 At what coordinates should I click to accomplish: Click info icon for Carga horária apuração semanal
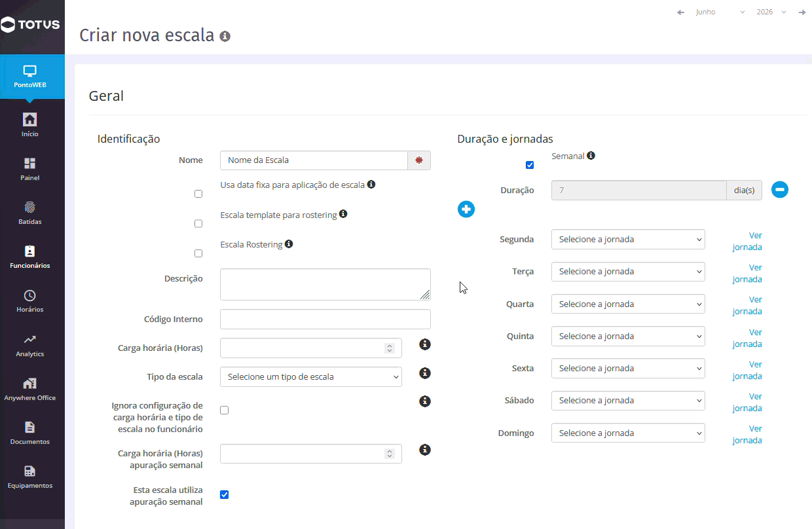click(x=425, y=450)
